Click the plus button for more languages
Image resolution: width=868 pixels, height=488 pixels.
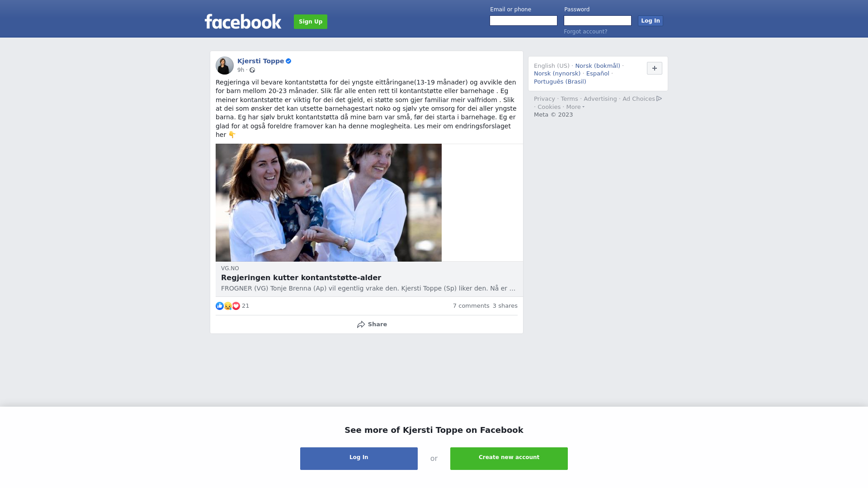coord(655,68)
